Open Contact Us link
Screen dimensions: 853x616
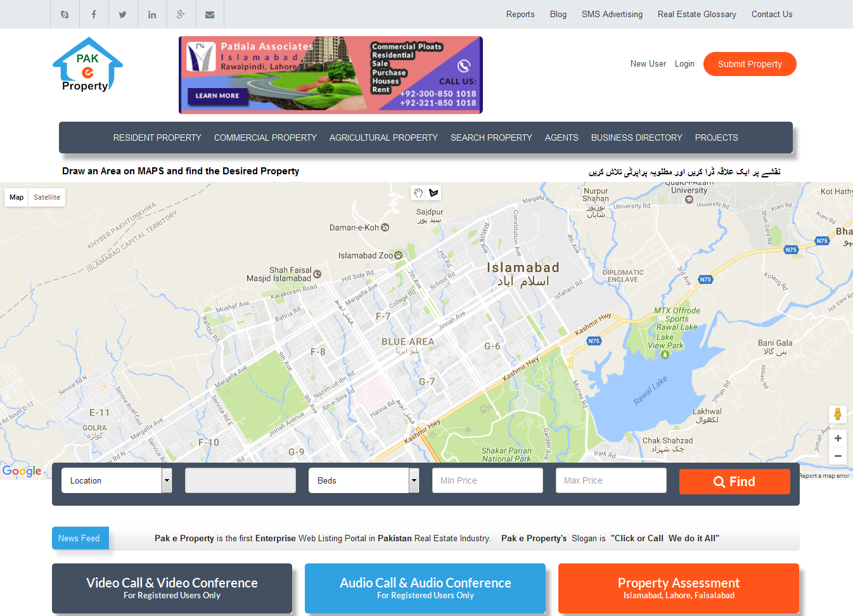click(x=772, y=14)
